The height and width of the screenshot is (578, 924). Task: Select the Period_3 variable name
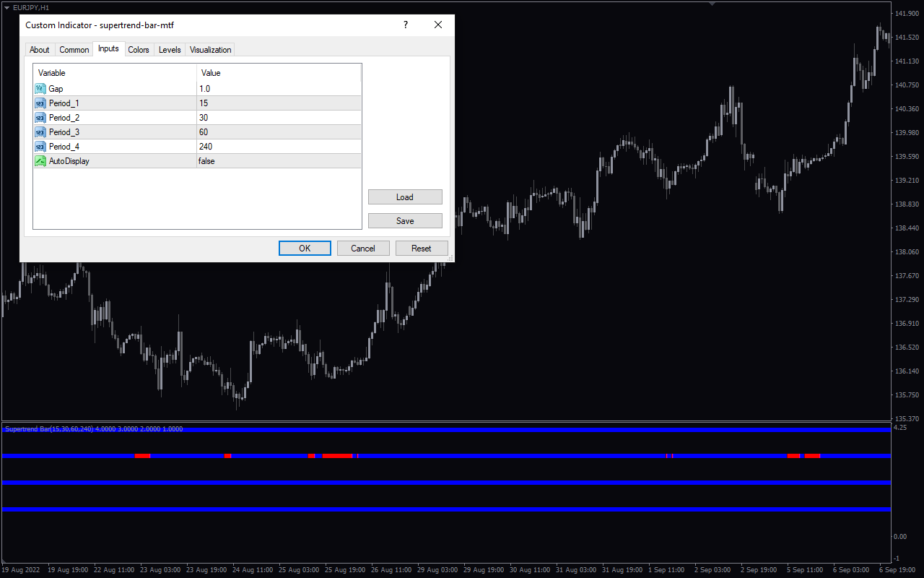[x=64, y=132]
